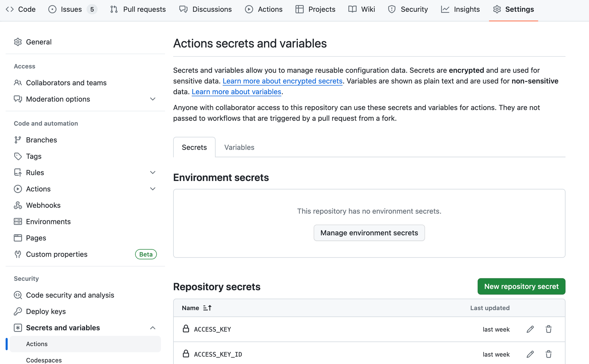
Task: Click the New repository secret button
Action: click(x=521, y=287)
